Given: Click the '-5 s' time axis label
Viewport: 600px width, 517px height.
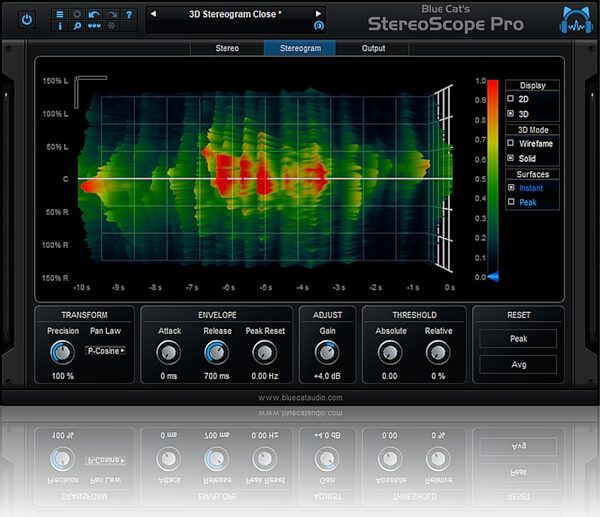Looking at the screenshot, I should [x=265, y=287].
